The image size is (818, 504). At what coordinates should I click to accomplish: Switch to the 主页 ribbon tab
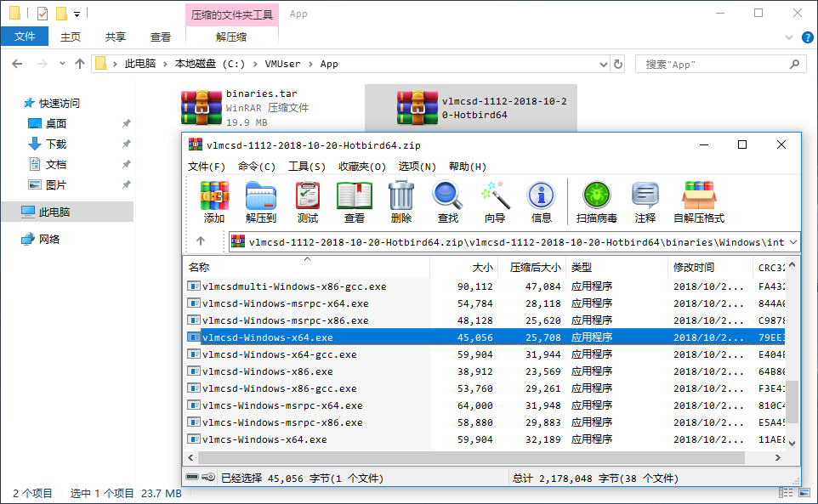(71, 37)
